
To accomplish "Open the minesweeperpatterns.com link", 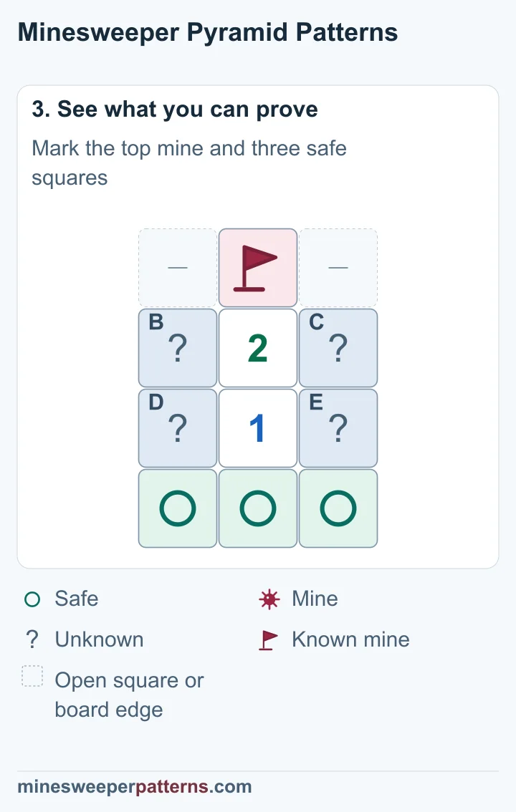I will coord(135,787).
